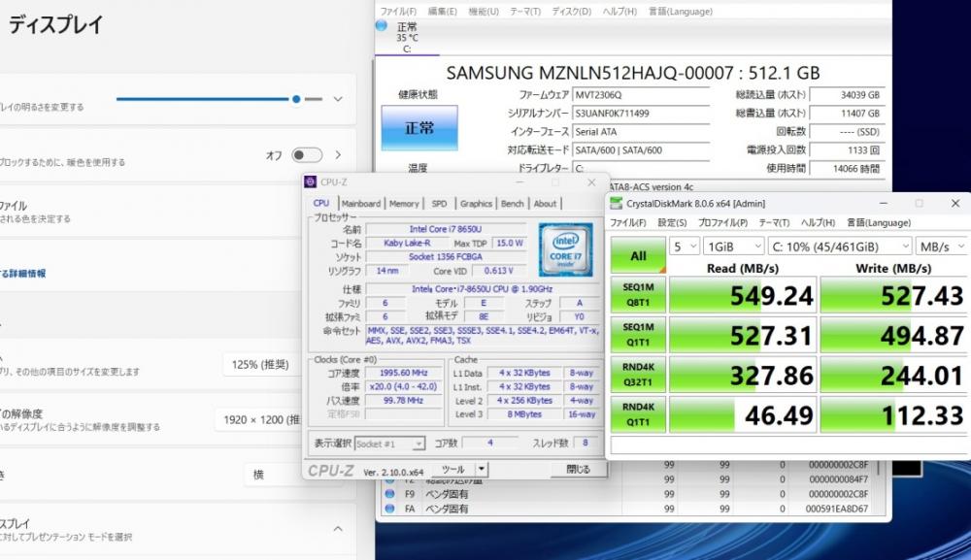Click the serial number field S3UANF0K711499
Image resolution: width=971 pixels, height=560 pixels.
[x=640, y=114]
